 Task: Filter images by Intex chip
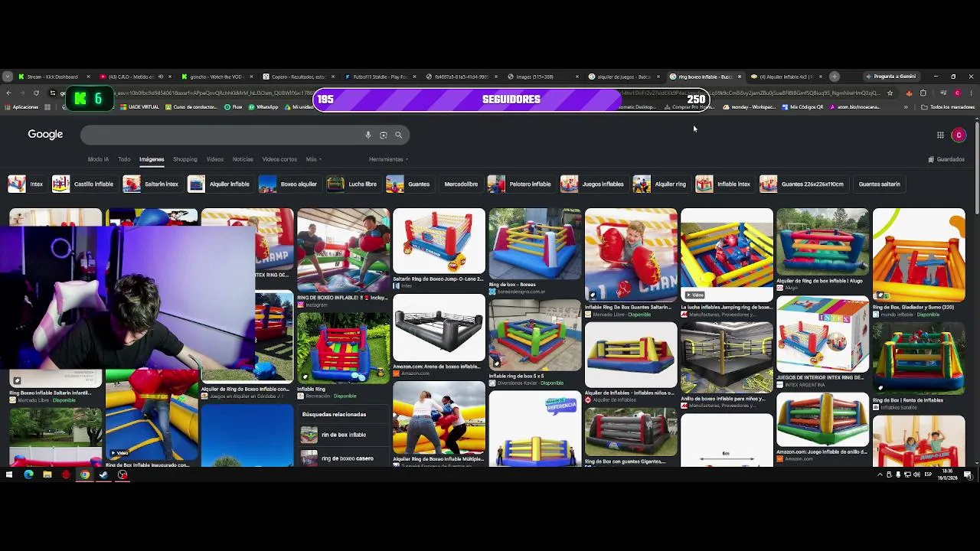[26, 184]
